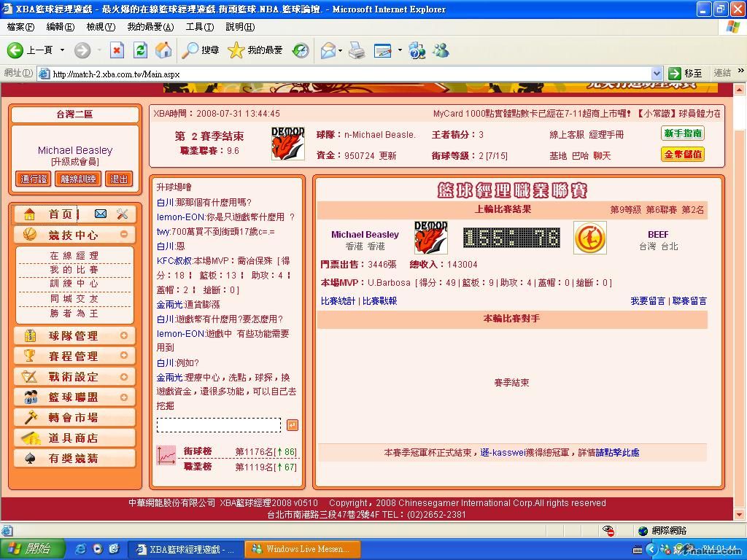Open Mail button dropdown arrow
This screenshot has height=560, width=747.
pyautogui.click(x=340, y=50)
